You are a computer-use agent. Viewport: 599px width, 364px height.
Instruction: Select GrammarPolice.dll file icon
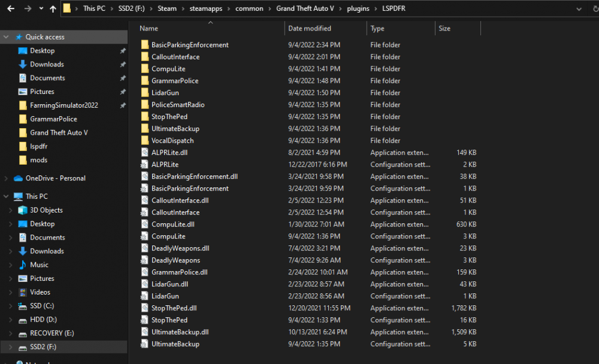[x=144, y=272]
